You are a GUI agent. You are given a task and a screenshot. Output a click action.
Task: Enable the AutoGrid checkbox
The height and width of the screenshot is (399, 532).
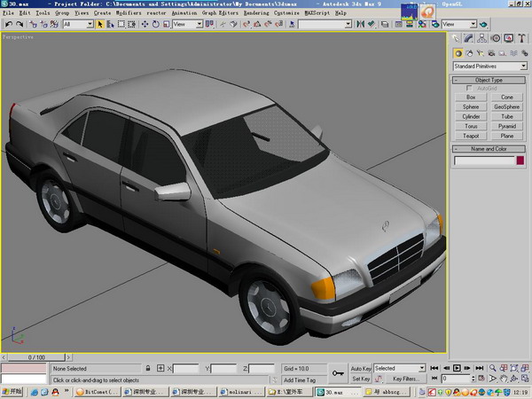(x=470, y=89)
